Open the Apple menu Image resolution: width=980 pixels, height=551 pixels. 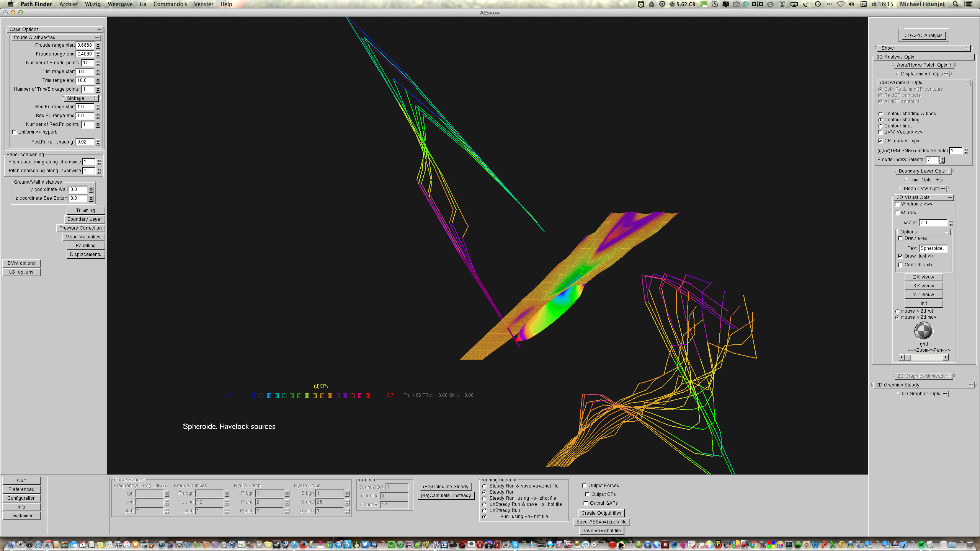tap(10, 4)
